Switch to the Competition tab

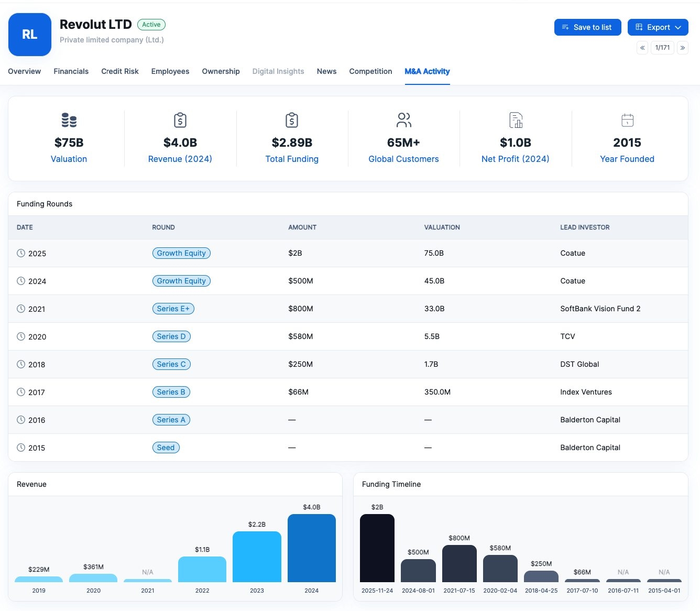pyautogui.click(x=371, y=71)
